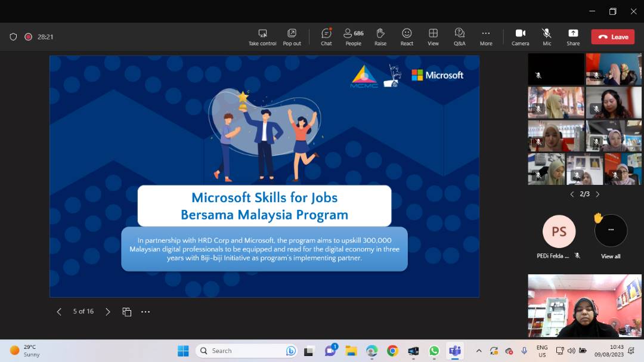Go to previous participant gallery page
The height and width of the screenshot is (362, 644).
coord(572,194)
